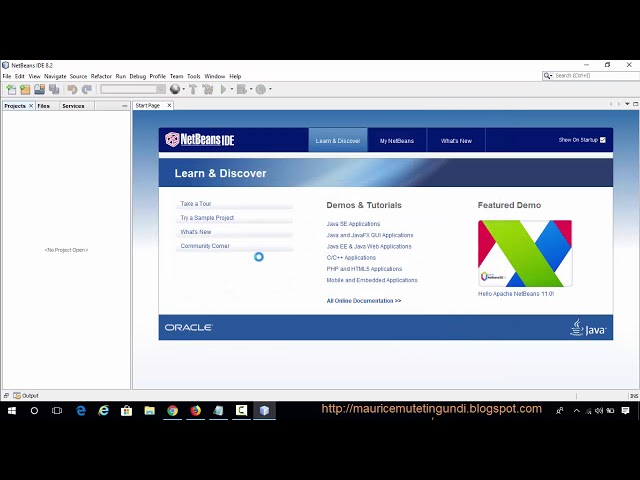
Task: Click the Redo toolbar icon
Action: click(x=87, y=89)
